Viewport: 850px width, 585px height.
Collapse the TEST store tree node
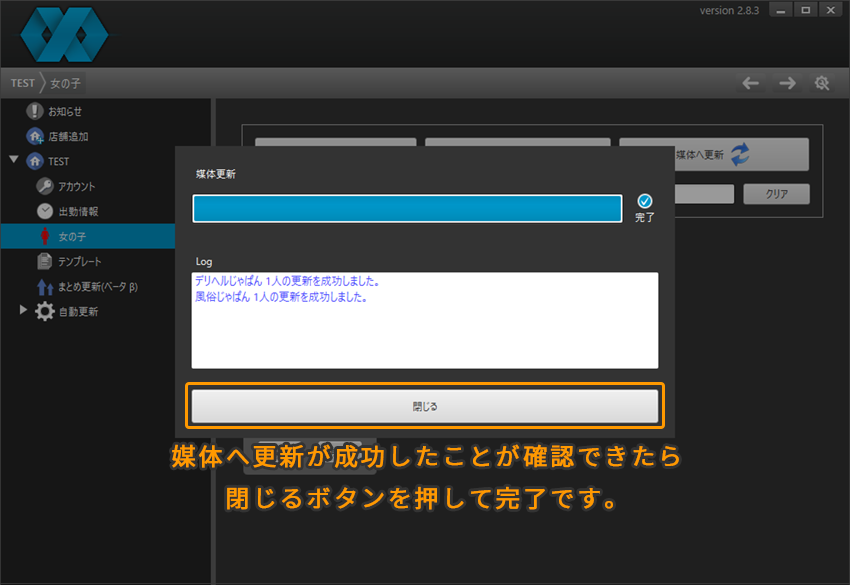point(14,159)
